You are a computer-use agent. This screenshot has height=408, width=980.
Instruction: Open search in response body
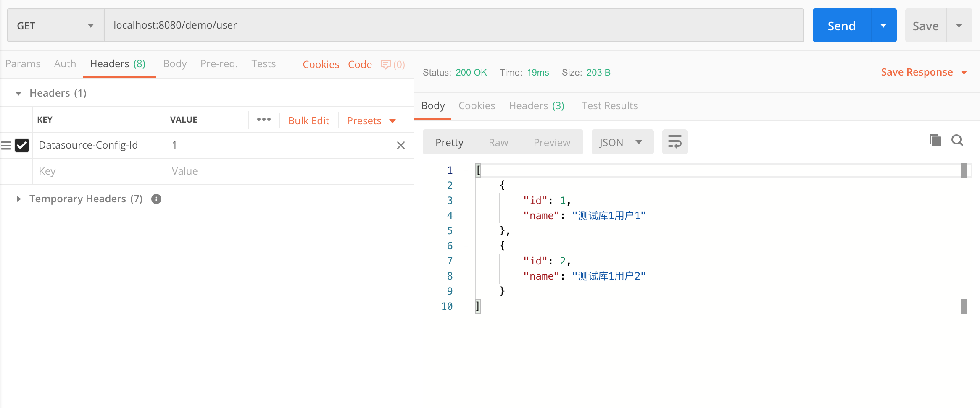957,140
